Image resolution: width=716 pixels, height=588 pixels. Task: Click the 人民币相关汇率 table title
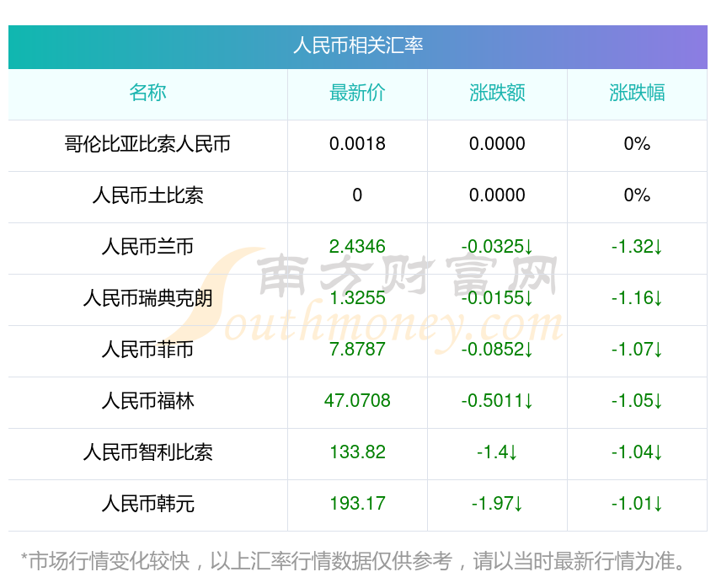pos(358,45)
